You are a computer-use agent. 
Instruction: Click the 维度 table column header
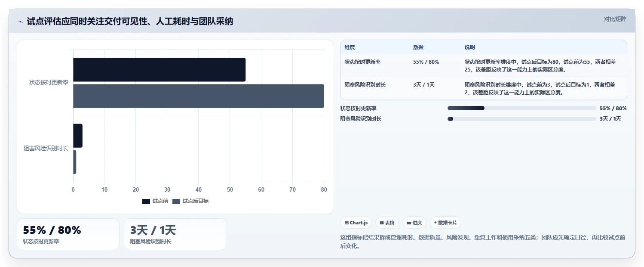point(350,47)
